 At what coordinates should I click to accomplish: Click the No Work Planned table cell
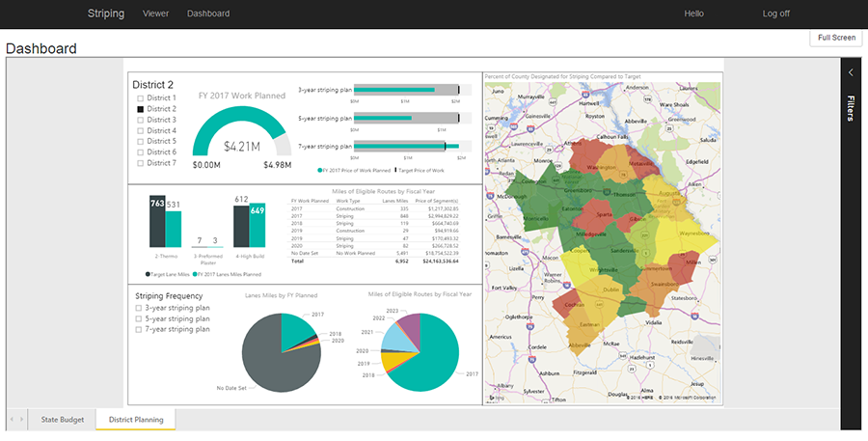click(355, 253)
